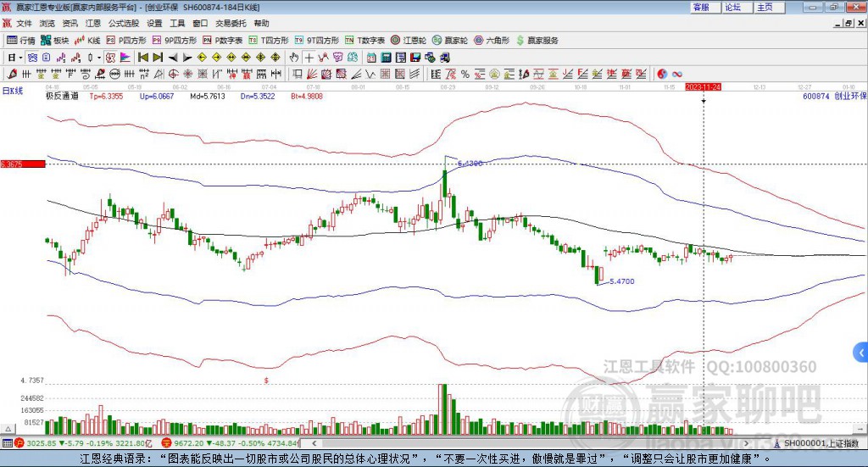This screenshot has height=467, width=868.
Task: Open the T数字表 tool
Action: (x=364, y=41)
